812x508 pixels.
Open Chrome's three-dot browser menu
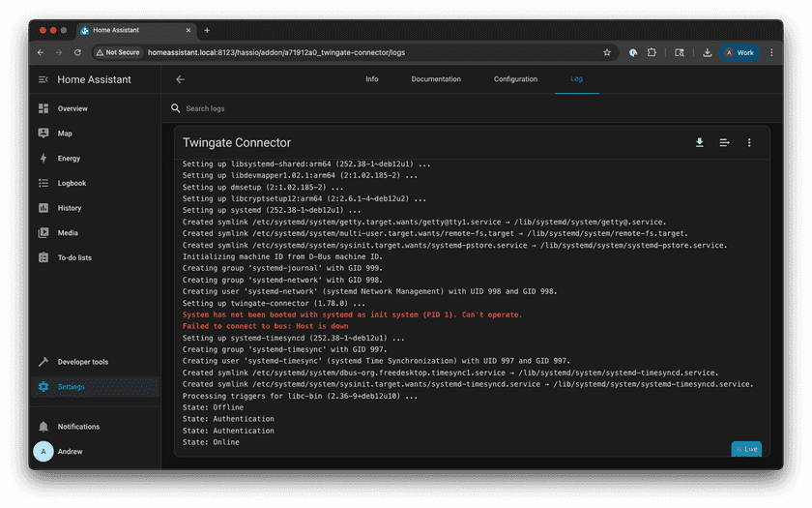tap(771, 52)
